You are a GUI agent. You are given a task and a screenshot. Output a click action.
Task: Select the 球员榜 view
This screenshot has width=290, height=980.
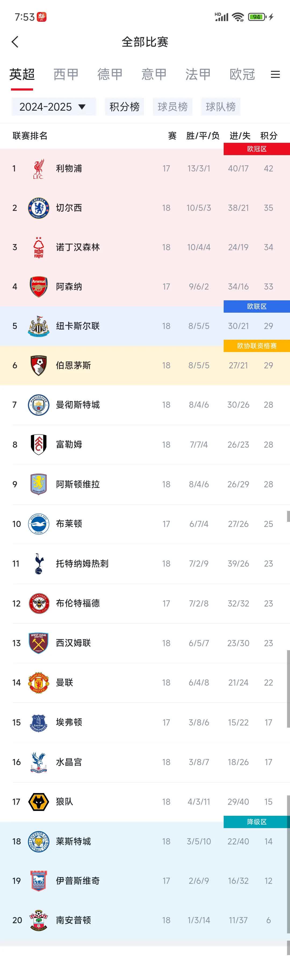[x=173, y=107]
